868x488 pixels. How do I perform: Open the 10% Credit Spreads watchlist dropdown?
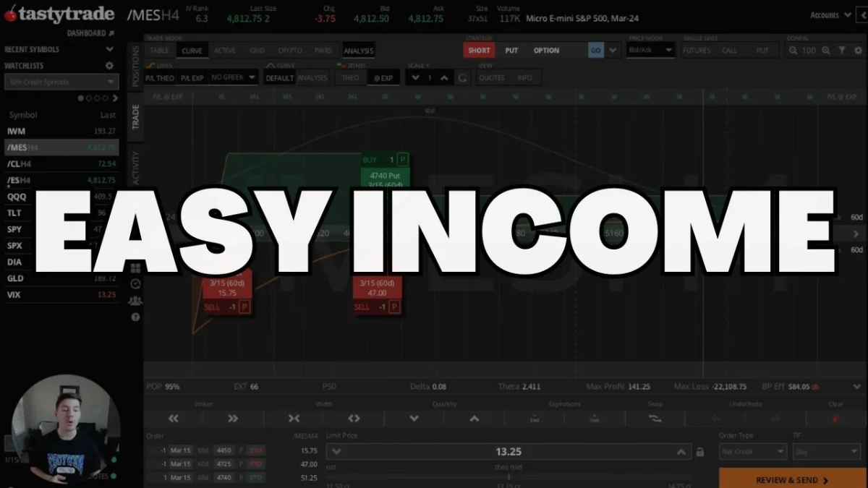pos(61,82)
